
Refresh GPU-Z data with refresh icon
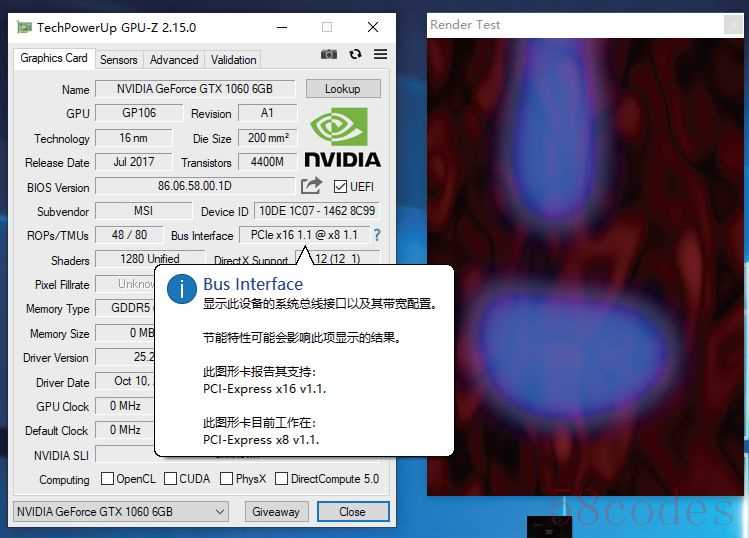(x=355, y=54)
